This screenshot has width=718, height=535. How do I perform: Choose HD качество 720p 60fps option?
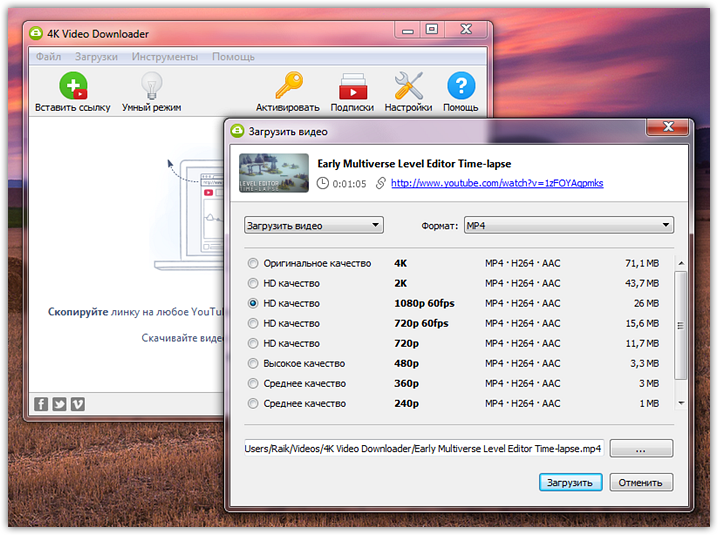[x=253, y=323]
